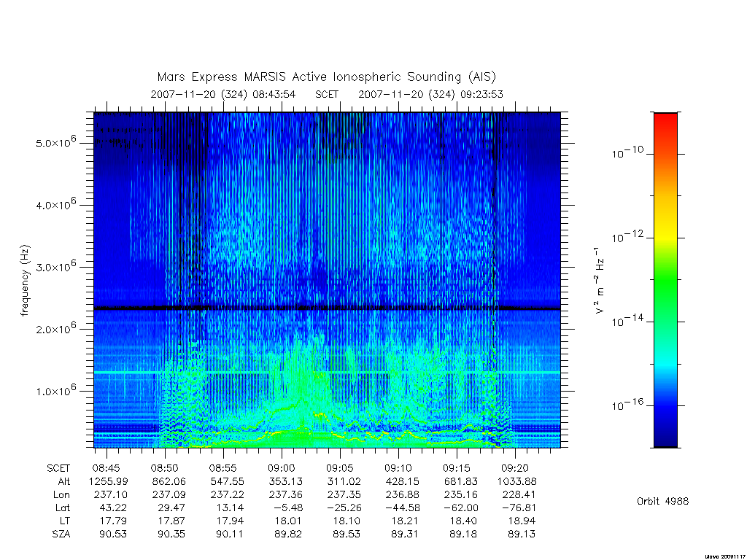This screenshot has width=747, height=560.
Task: Click the 1.0×10^6 frequency axis label
Action: [56, 390]
